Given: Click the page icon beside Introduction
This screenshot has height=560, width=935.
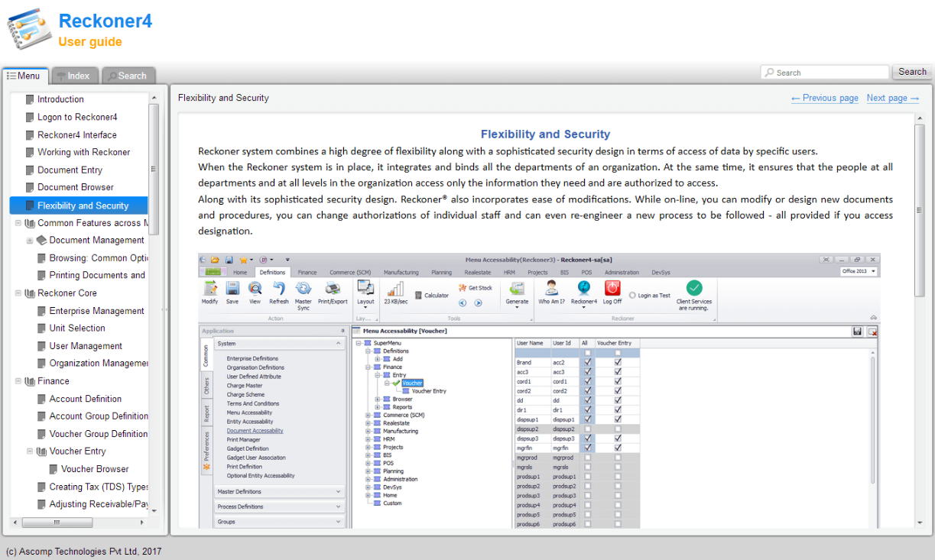Looking at the screenshot, I should point(30,99).
